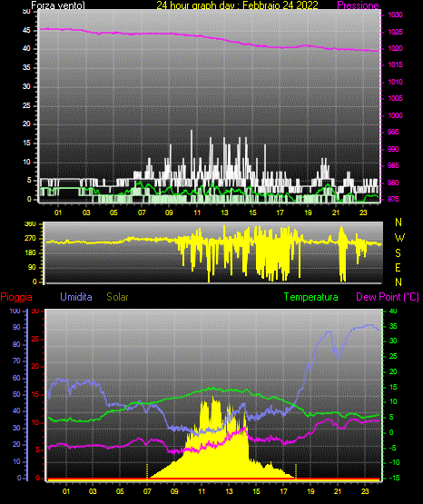Click the 40 temperature axis value

click(x=393, y=311)
